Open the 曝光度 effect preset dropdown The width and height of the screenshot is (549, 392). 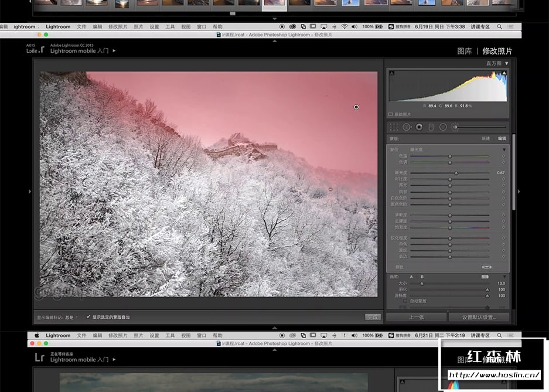pos(417,149)
